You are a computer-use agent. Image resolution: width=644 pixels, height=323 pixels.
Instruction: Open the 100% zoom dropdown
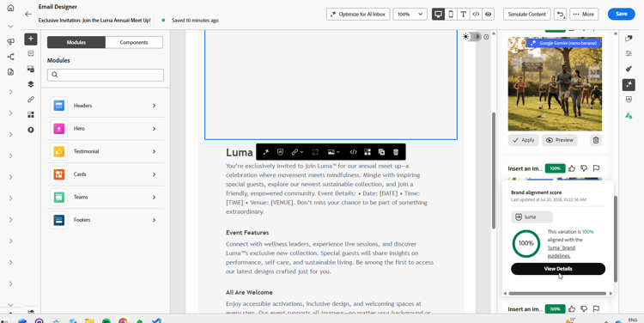click(410, 14)
